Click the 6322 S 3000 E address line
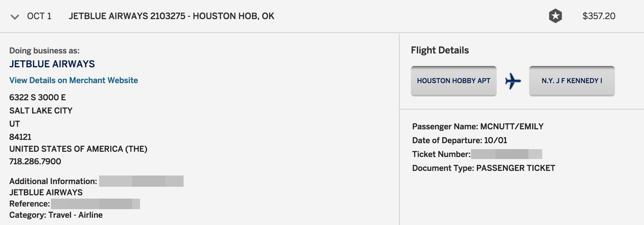 tap(38, 97)
